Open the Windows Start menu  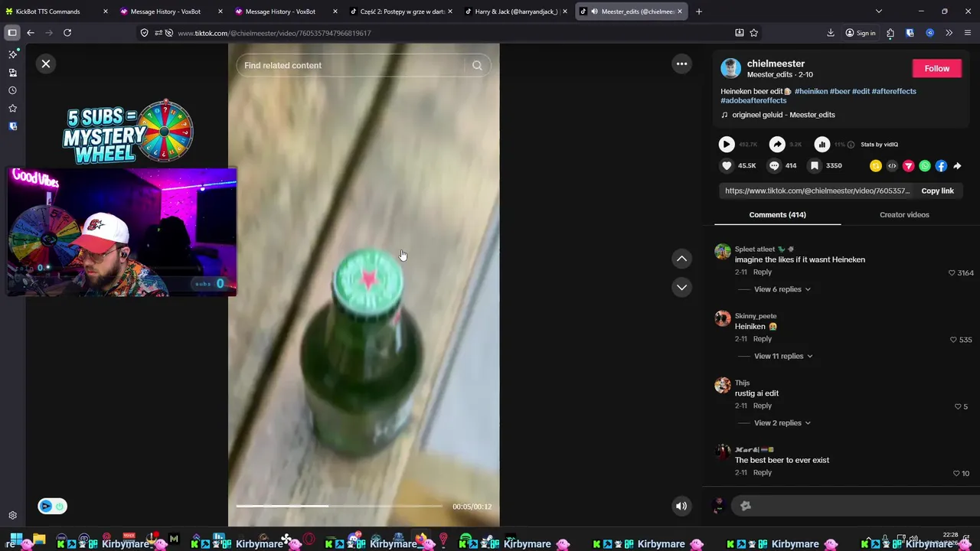pos(15,540)
